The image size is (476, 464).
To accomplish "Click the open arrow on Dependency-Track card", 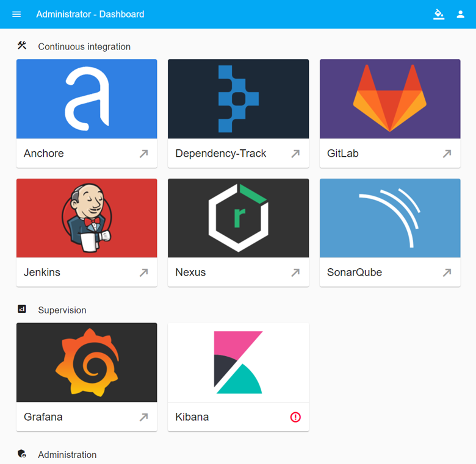I will (x=295, y=154).
